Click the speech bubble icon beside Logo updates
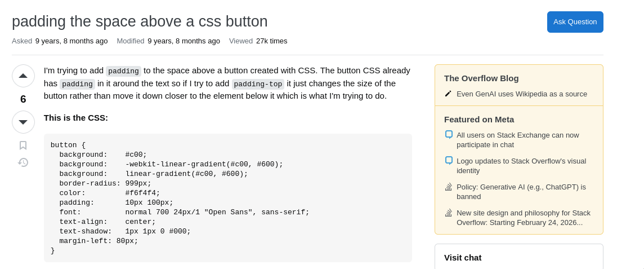The height and width of the screenshot is (269, 644). coord(449,160)
